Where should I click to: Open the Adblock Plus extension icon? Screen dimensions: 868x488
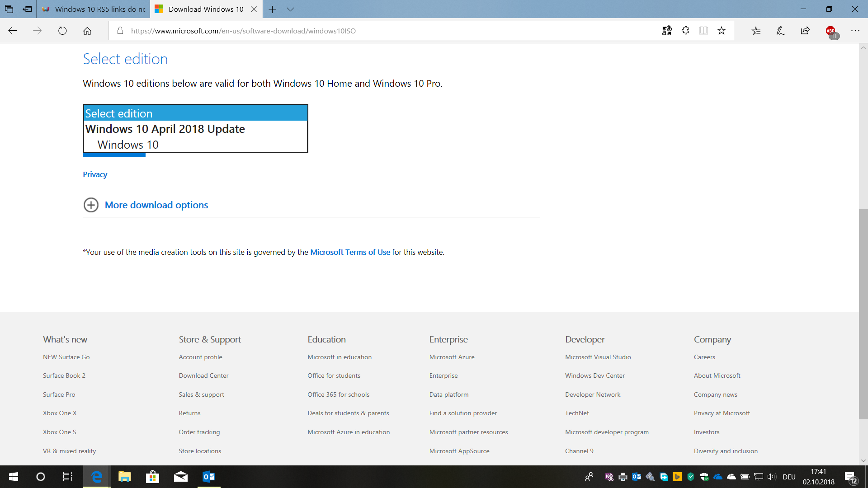pos(831,31)
